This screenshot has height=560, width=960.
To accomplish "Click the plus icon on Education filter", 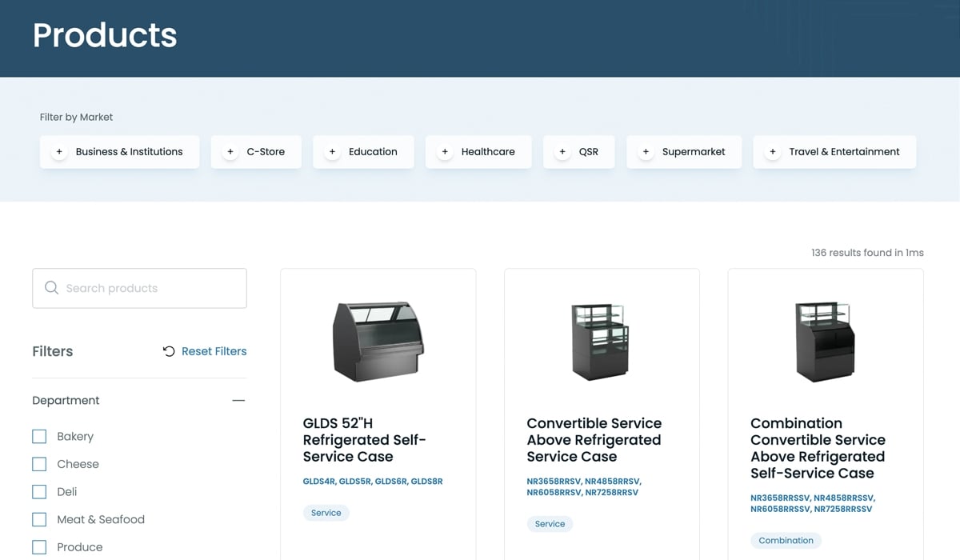I will pyautogui.click(x=332, y=152).
